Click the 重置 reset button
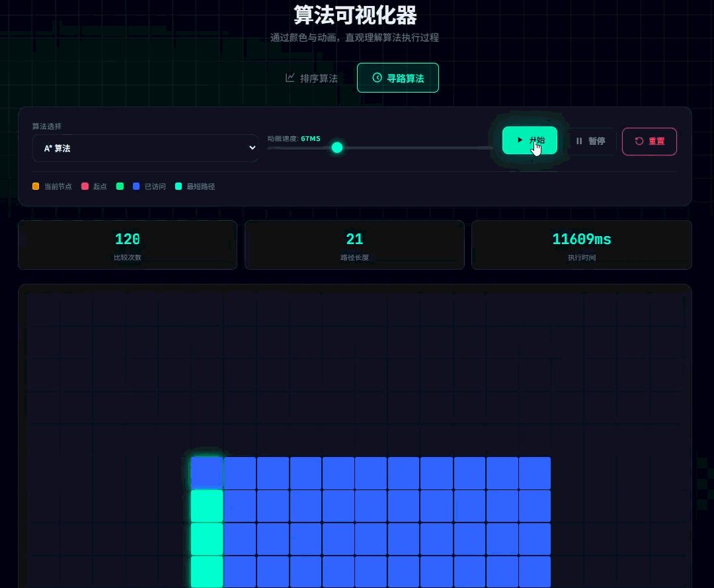 coord(649,141)
